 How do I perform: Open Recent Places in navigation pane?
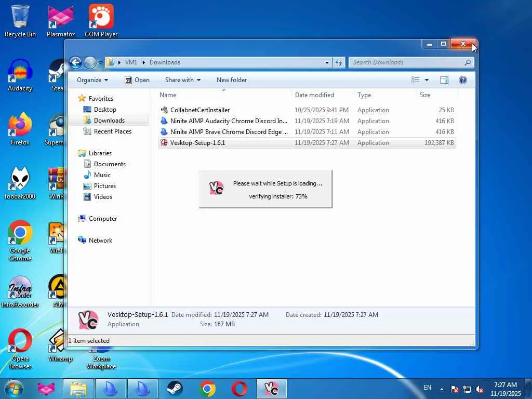112,131
